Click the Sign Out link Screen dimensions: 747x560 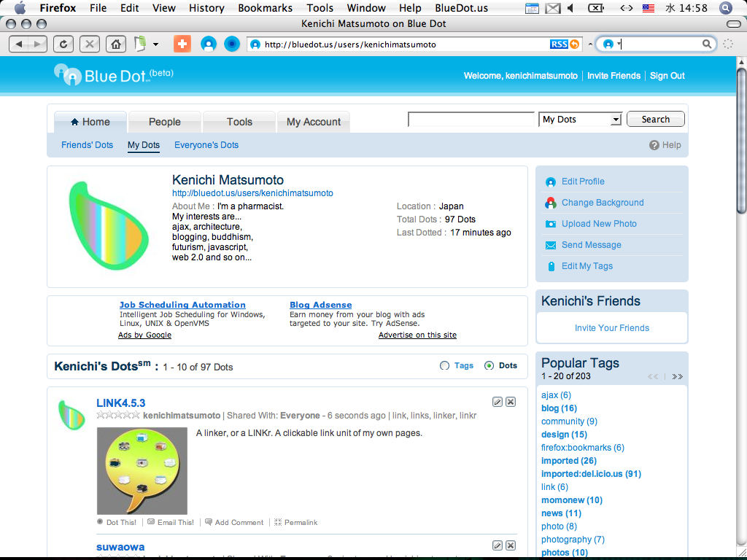[x=667, y=76]
